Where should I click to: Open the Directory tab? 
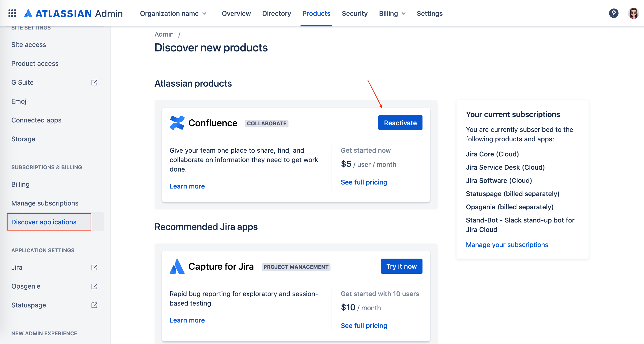(x=276, y=13)
